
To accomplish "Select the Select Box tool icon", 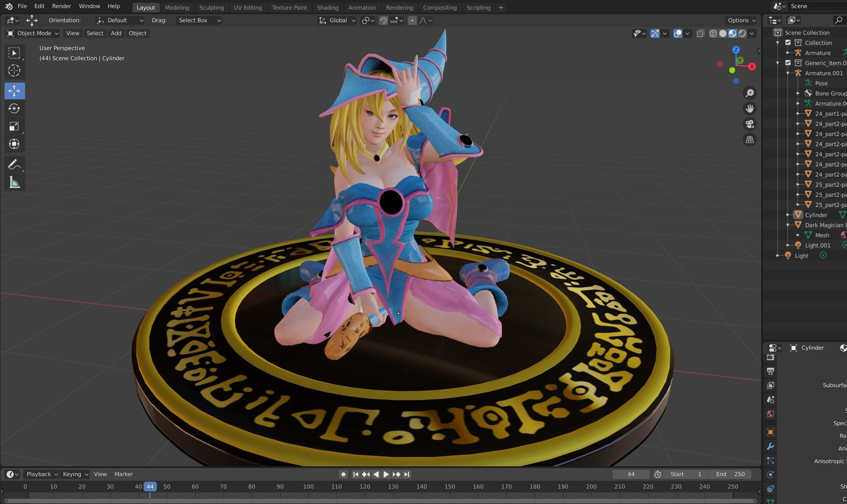I will coord(14,53).
